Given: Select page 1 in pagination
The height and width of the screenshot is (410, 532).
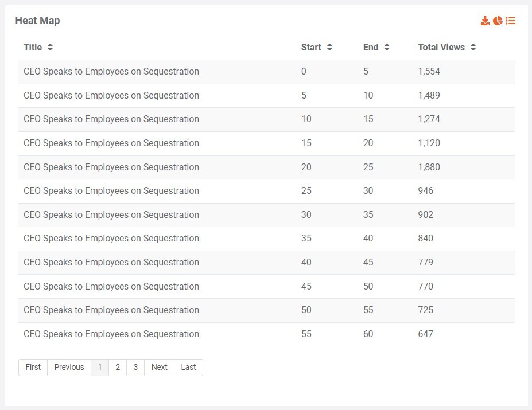Looking at the screenshot, I should [x=100, y=368].
